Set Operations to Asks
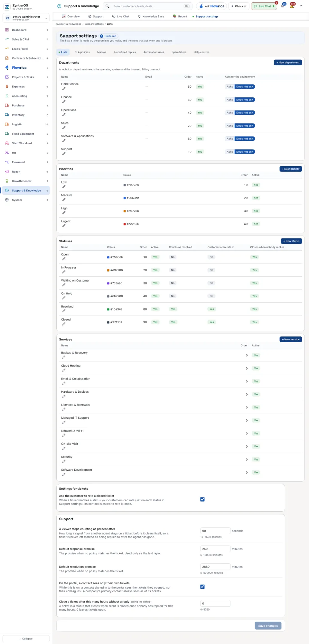This screenshot has width=309, height=644. pos(229,113)
